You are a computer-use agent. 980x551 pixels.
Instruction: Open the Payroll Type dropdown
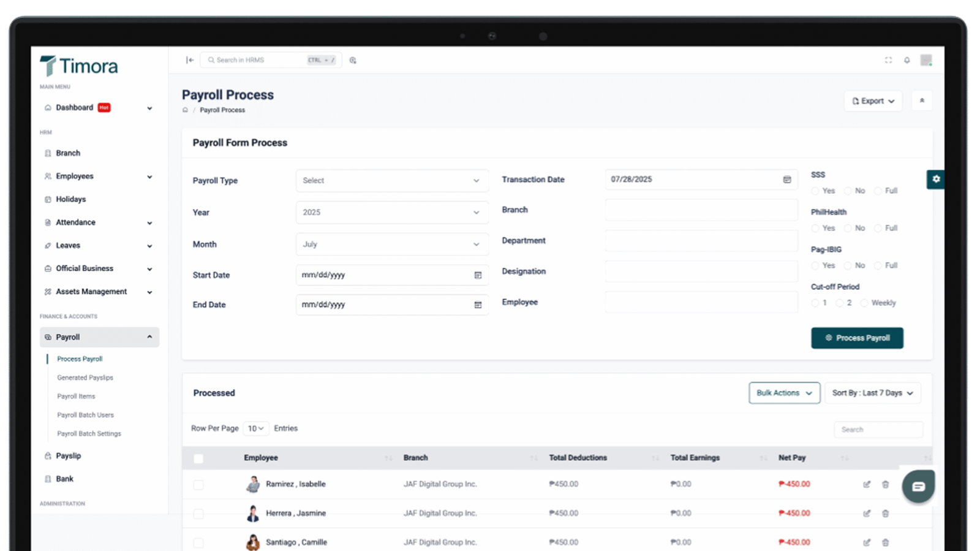(x=392, y=181)
